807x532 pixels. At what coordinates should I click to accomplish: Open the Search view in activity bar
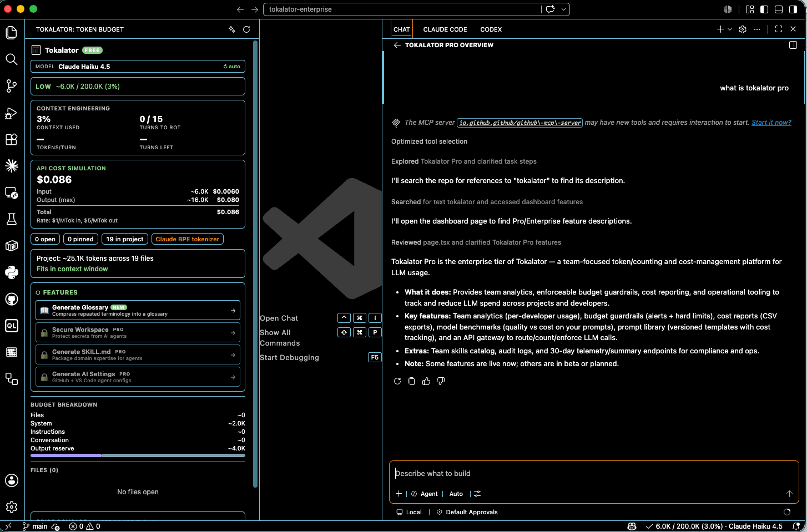(x=12, y=59)
